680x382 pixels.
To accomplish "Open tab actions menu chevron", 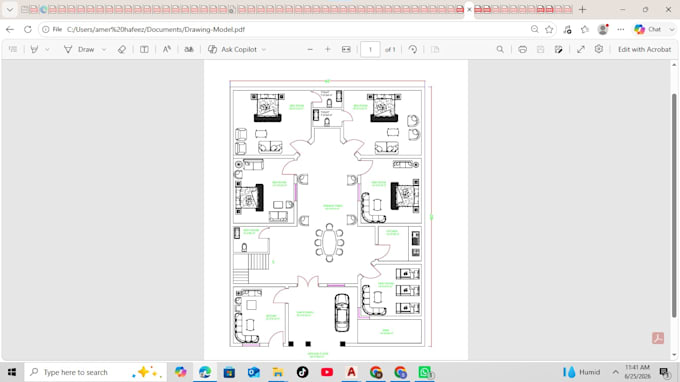I will [x=10, y=9].
